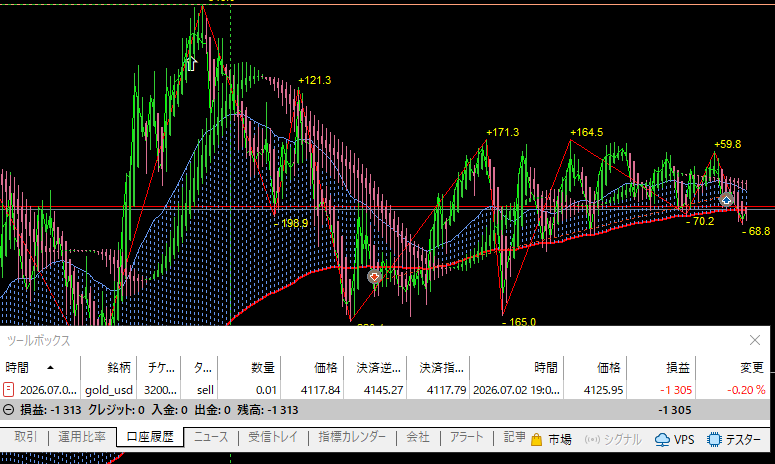
Task: Click the take profit value 4117.79
Action: 446,390
